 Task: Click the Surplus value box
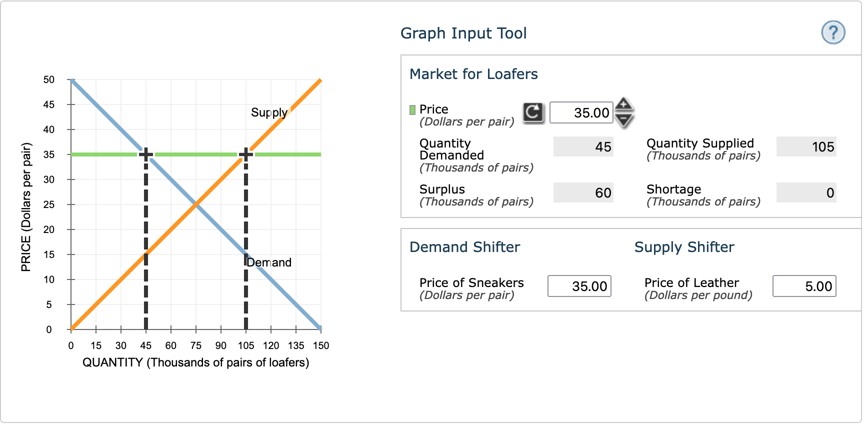583,192
